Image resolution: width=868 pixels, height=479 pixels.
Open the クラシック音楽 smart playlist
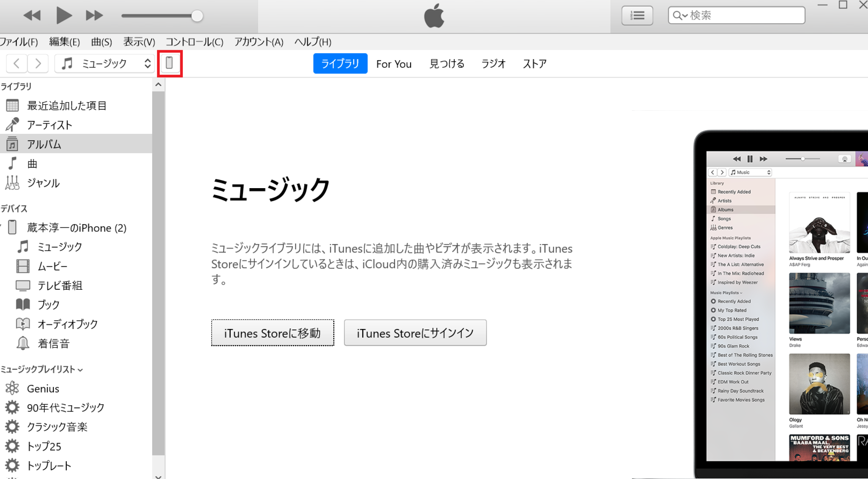[76, 427]
